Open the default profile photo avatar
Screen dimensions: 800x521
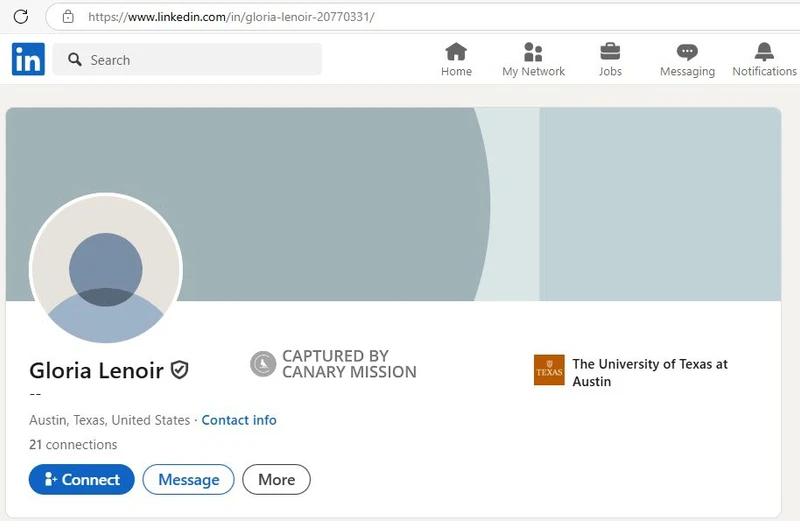point(106,269)
